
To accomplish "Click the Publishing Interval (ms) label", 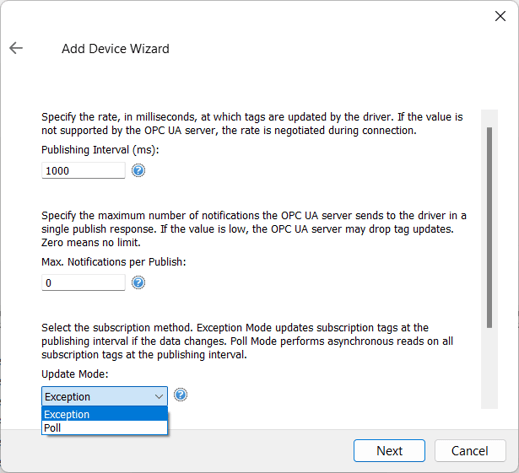I will [100, 150].
